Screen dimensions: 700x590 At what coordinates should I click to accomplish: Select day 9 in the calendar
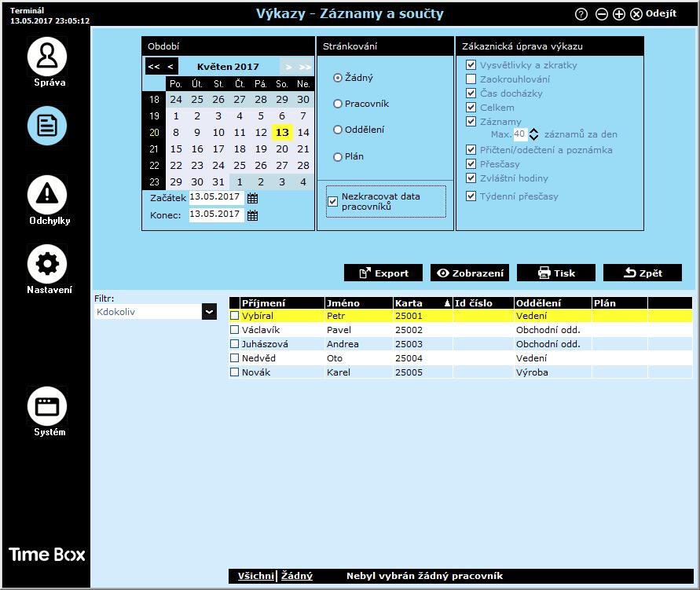(x=197, y=133)
